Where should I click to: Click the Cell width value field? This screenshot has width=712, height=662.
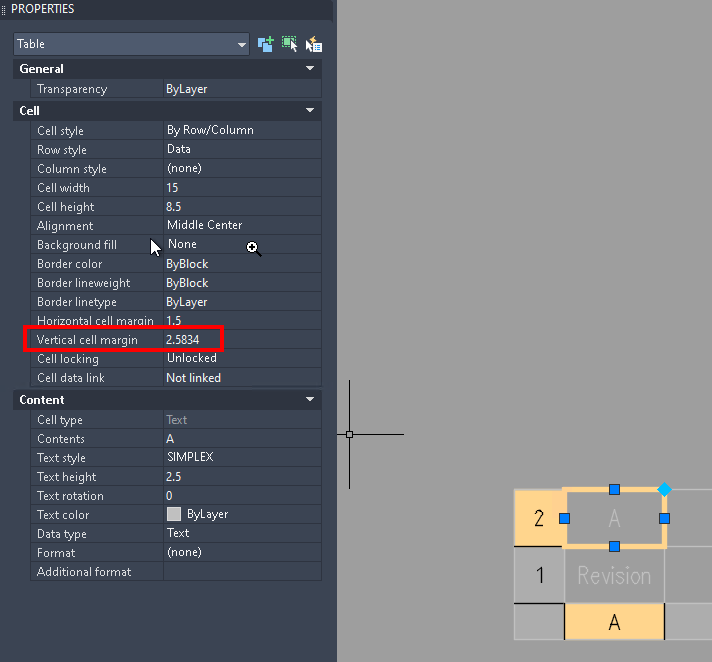tap(242, 188)
